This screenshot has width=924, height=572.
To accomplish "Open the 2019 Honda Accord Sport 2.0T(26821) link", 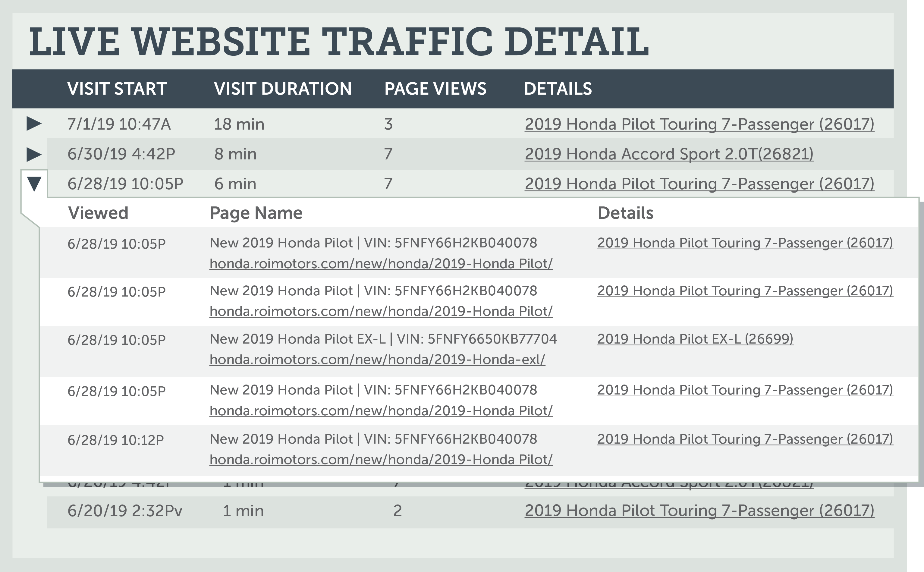I will (669, 154).
